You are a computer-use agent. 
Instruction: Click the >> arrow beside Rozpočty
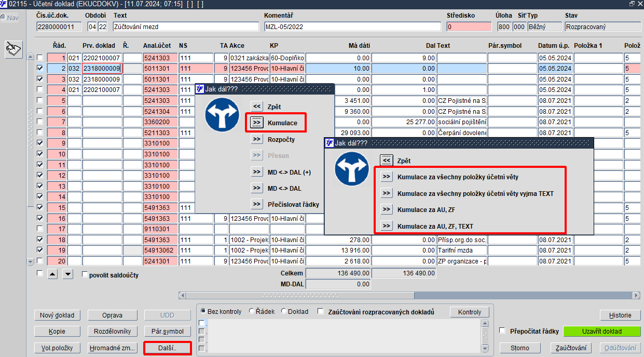pos(256,139)
